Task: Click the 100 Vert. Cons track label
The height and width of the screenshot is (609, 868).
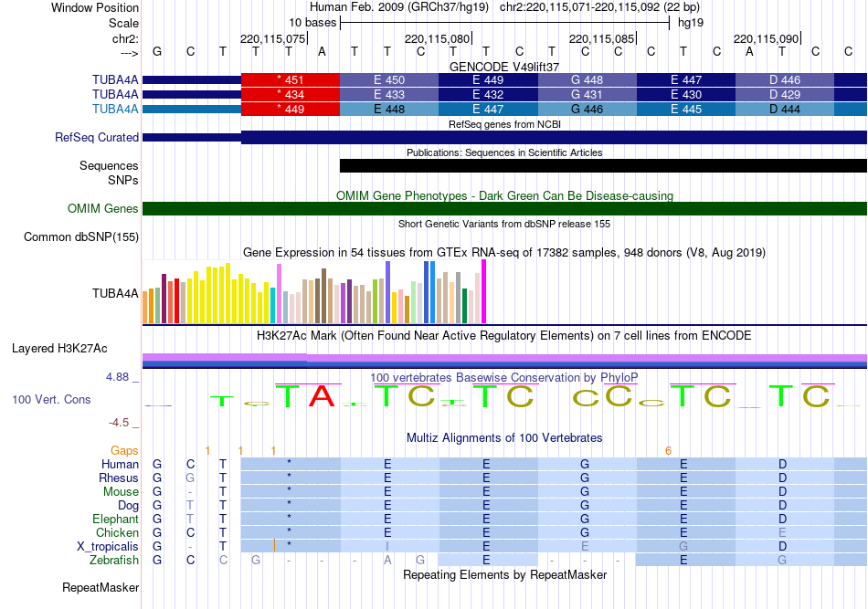Action: click(51, 399)
